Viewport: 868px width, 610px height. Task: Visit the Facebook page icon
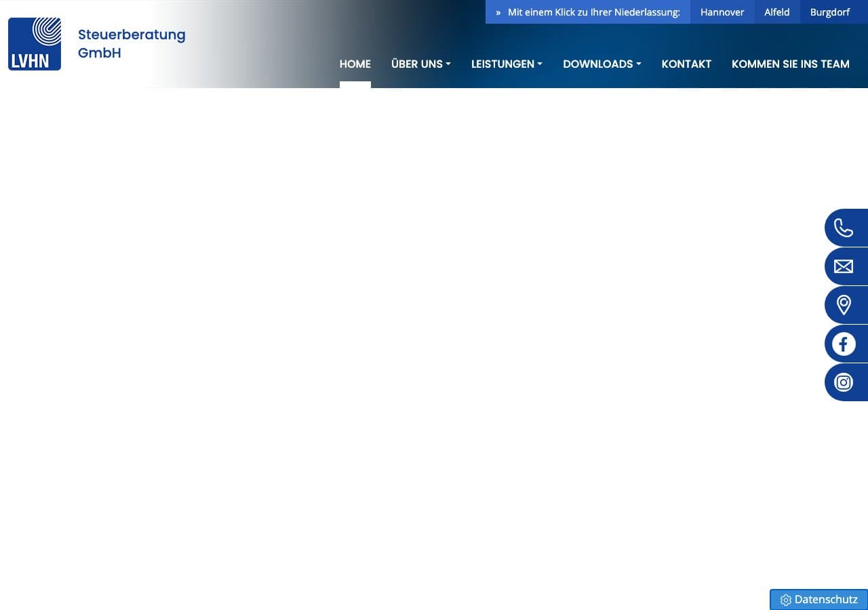(844, 344)
